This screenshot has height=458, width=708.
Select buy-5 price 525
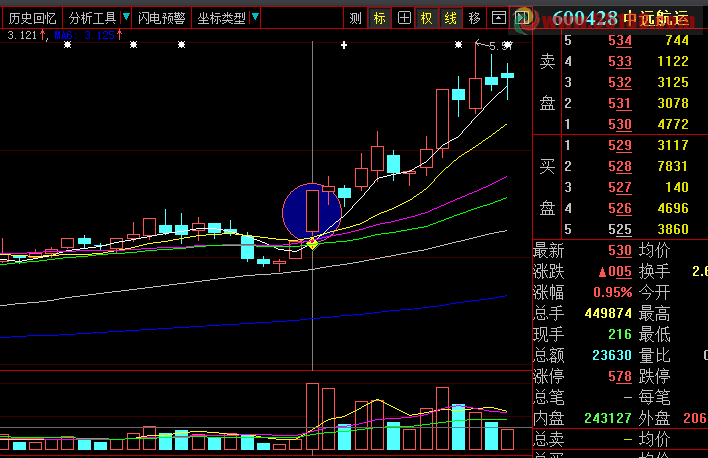[620, 229]
